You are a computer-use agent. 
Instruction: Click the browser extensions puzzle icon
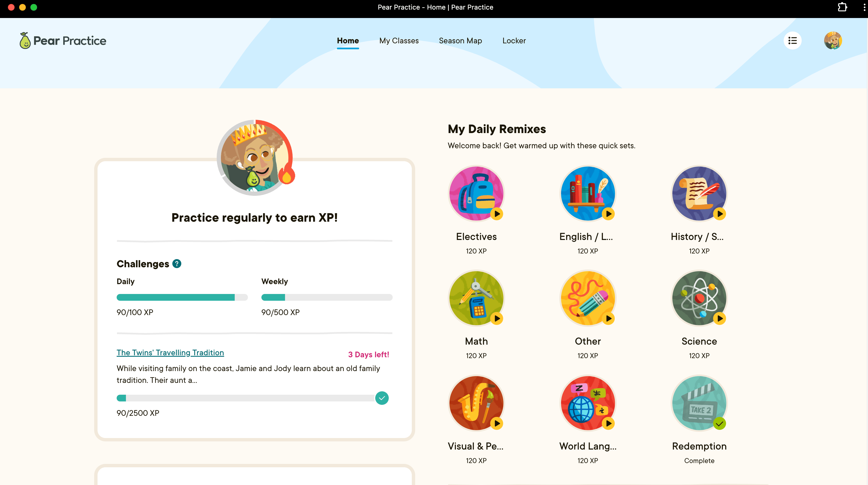(842, 7)
